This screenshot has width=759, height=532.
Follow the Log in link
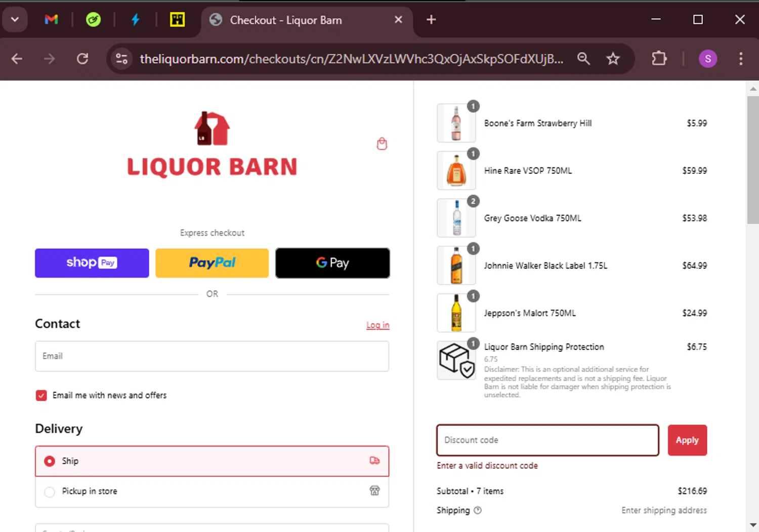(378, 325)
